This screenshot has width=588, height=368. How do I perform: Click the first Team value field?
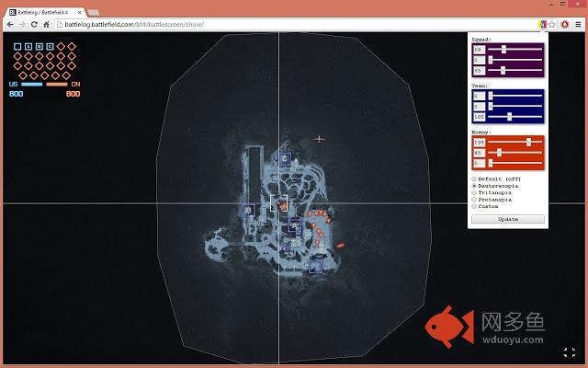pyautogui.click(x=479, y=96)
